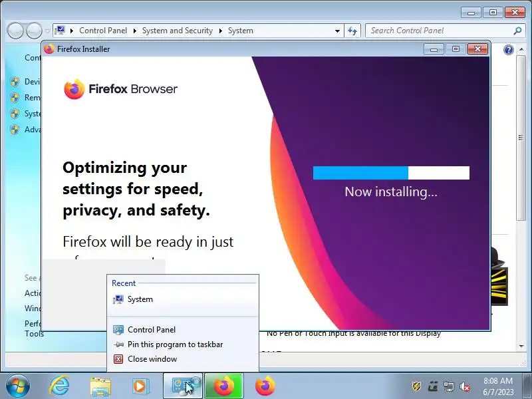532x399 pixels.
Task: Minimize the Firefox Installer window
Action: click(x=434, y=49)
